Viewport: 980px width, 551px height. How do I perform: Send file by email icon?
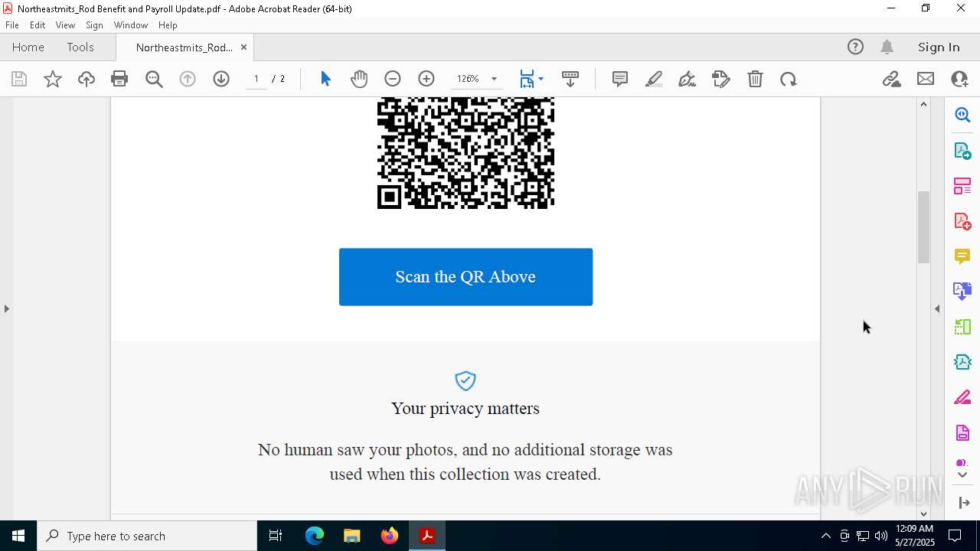(926, 79)
